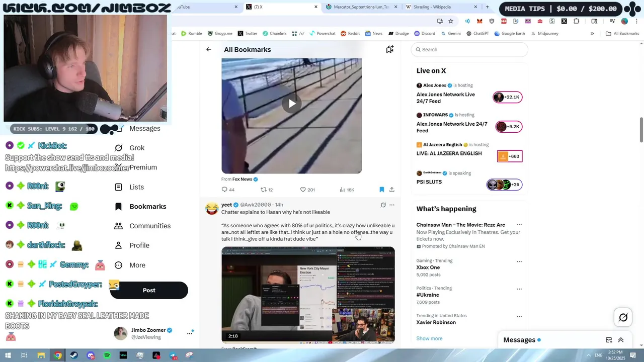Open Communities in X sidebar
The width and height of the screenshot is (644, 362).
point(142,226)
